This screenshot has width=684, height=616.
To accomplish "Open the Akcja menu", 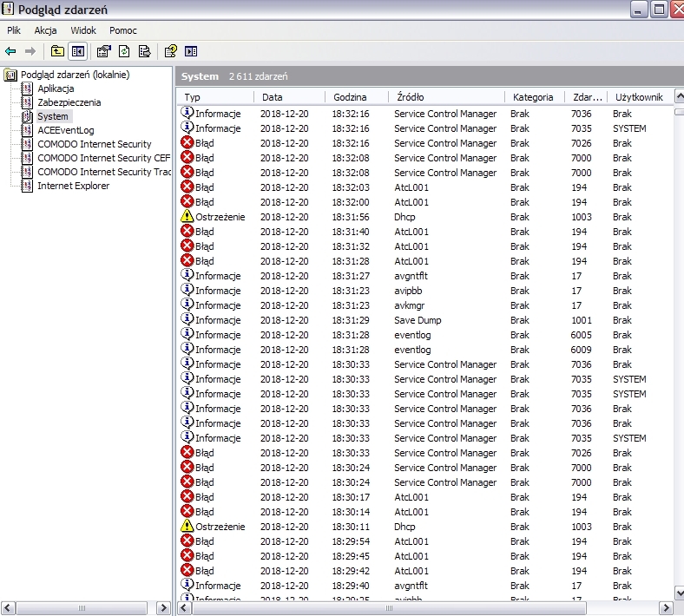I will pos(45,30).
